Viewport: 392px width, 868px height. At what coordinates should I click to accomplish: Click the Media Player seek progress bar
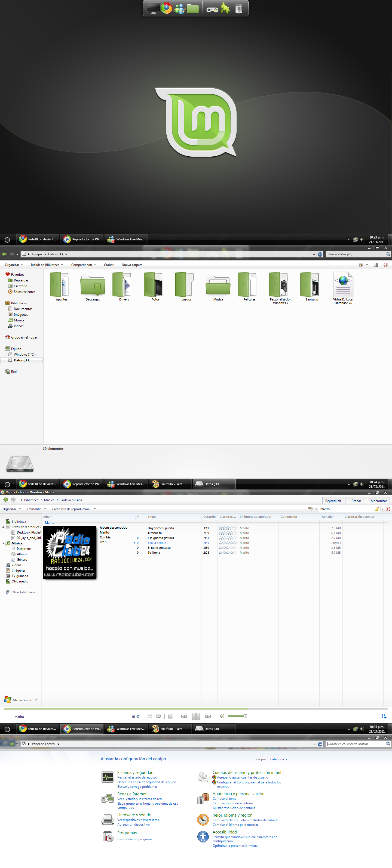[196, 709]
